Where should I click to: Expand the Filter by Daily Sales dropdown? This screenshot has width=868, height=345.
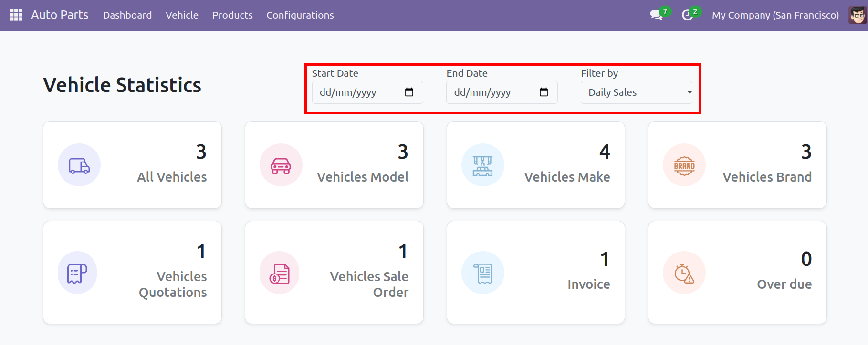(636, 92)
